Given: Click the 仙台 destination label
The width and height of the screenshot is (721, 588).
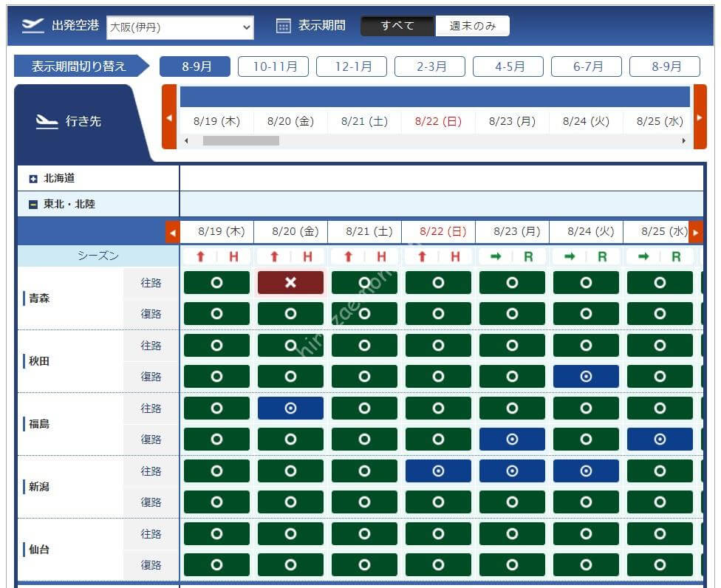Looking at the screenshot, I should pos(39,550).
